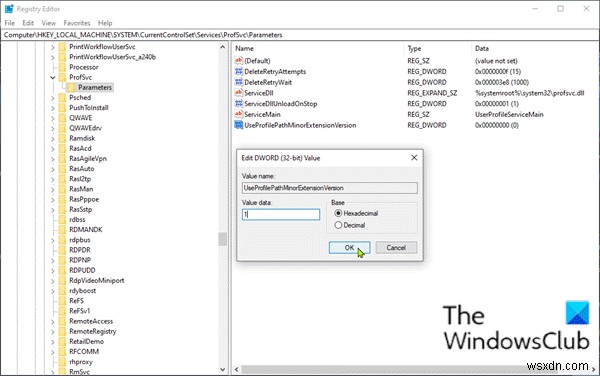Click the Psched folder icon
The height and width of the screenshot is (376, 600).
[x=62, y=98]
